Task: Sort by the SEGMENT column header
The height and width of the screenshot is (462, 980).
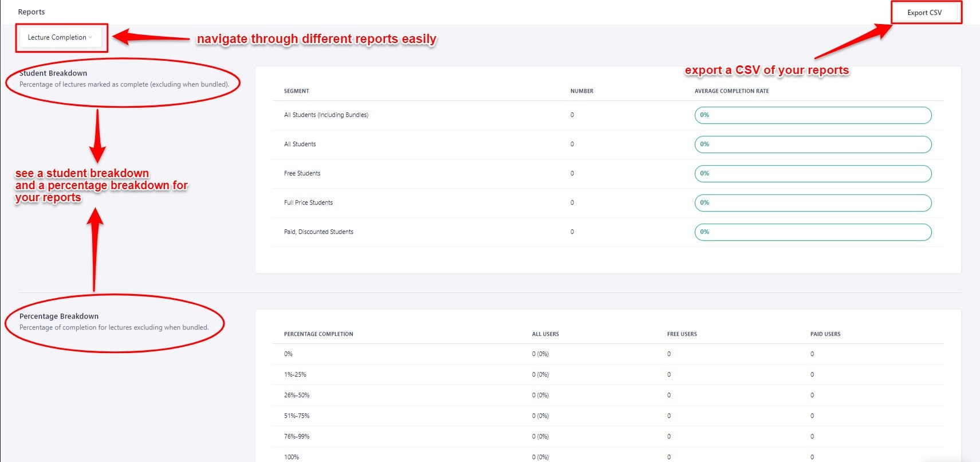Action: 297,91
